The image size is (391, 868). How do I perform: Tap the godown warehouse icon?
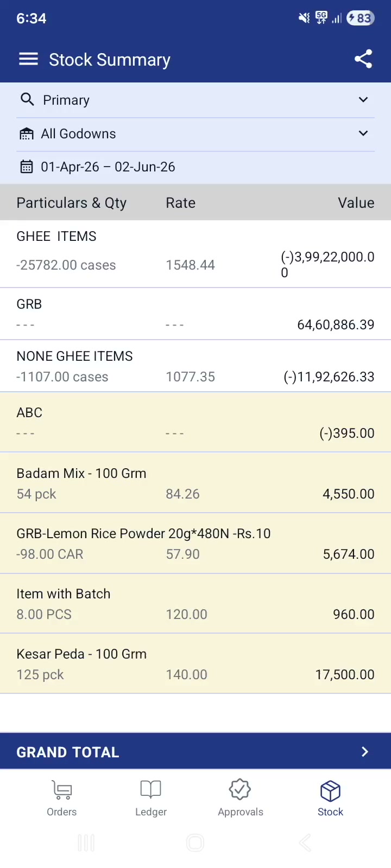(26, 133)
